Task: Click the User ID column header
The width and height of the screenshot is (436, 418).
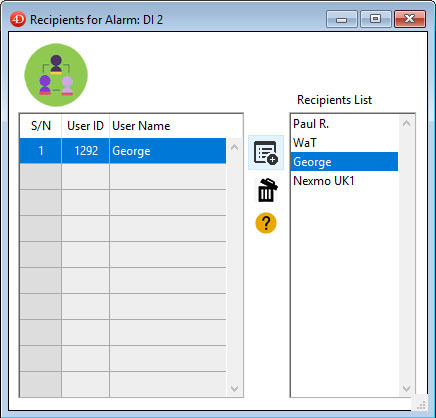Action: coord(85,126)
